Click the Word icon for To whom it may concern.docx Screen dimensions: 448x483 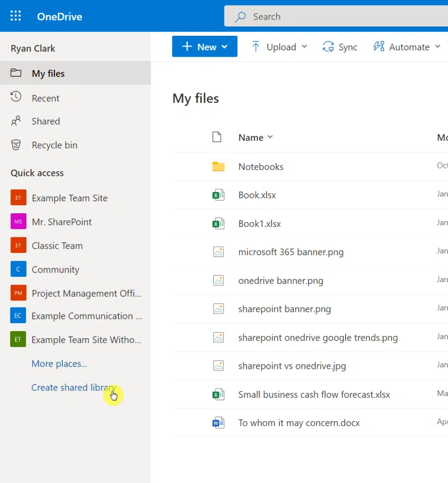pos(218,423)
